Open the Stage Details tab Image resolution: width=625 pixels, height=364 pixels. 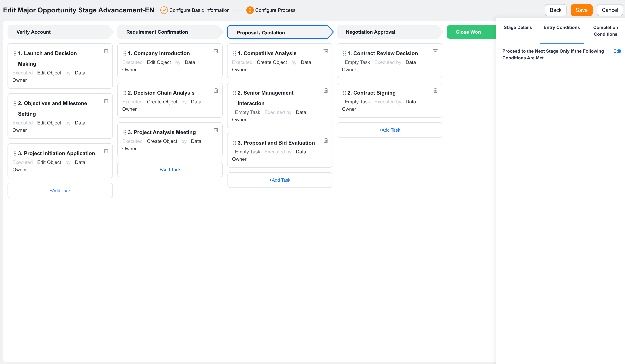point(518,27)
